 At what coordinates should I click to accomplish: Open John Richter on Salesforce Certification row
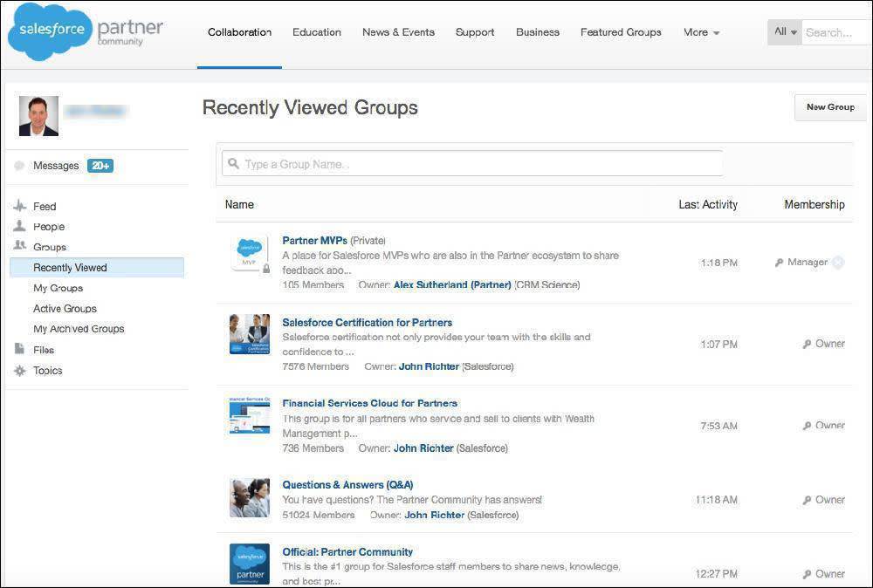click(x=429, y=366)
